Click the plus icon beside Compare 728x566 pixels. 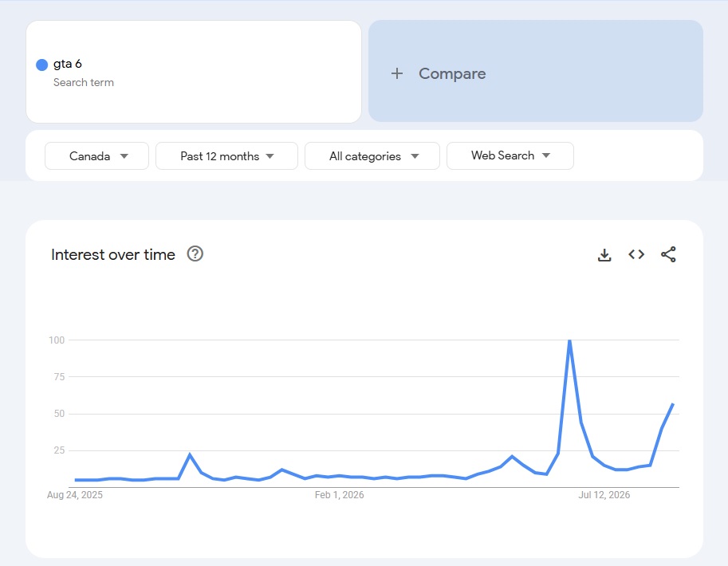coord(397,73)
